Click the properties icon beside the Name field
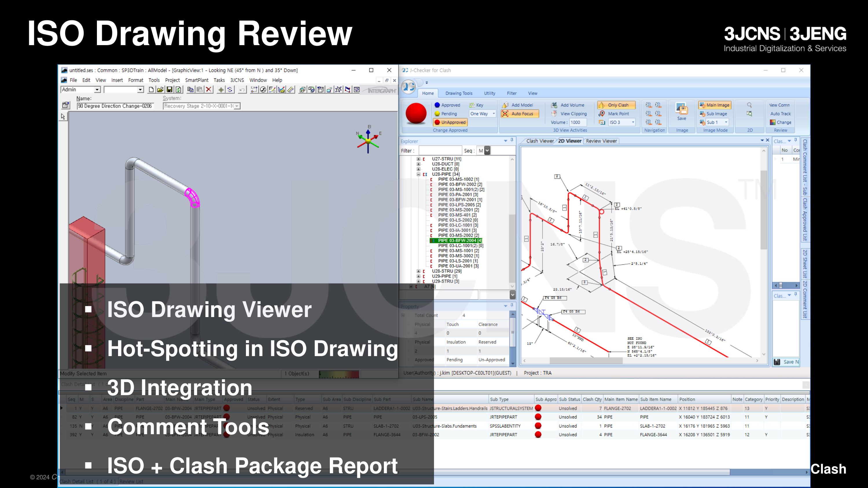The width and height of the screenshot is (868, 488). coord(65,105)
